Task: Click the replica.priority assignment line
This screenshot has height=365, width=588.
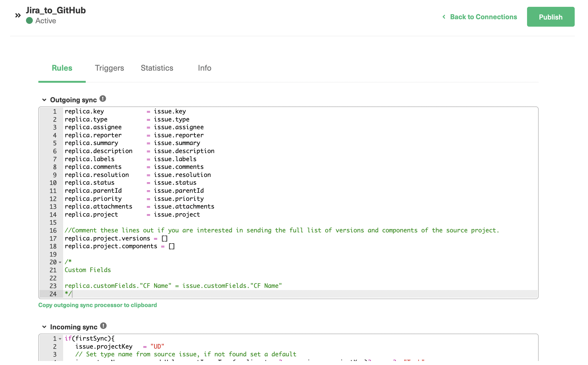Action: [134, 199]
